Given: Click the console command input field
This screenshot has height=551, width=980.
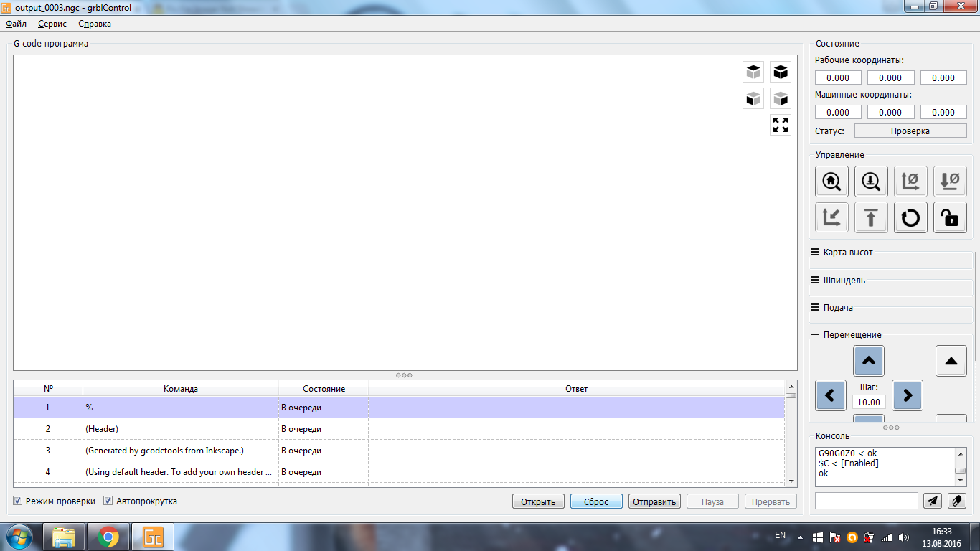Looking at the screenshot, I should pos(867,501).
